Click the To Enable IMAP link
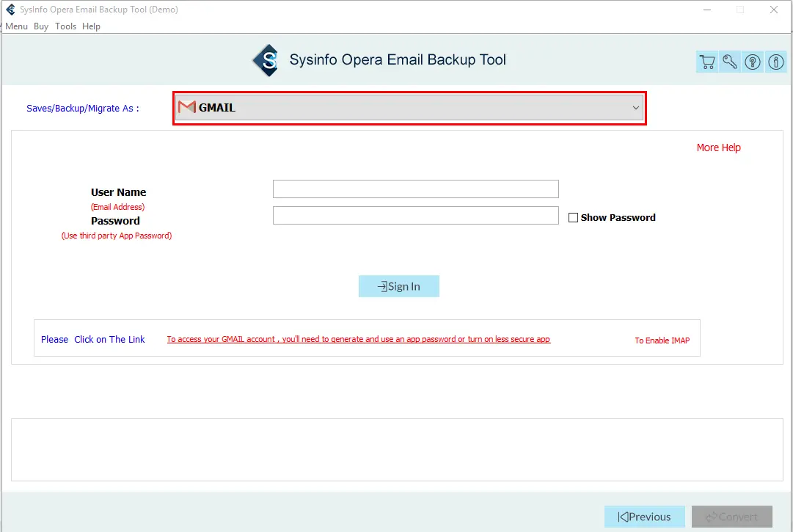 [x=662, y=340]
